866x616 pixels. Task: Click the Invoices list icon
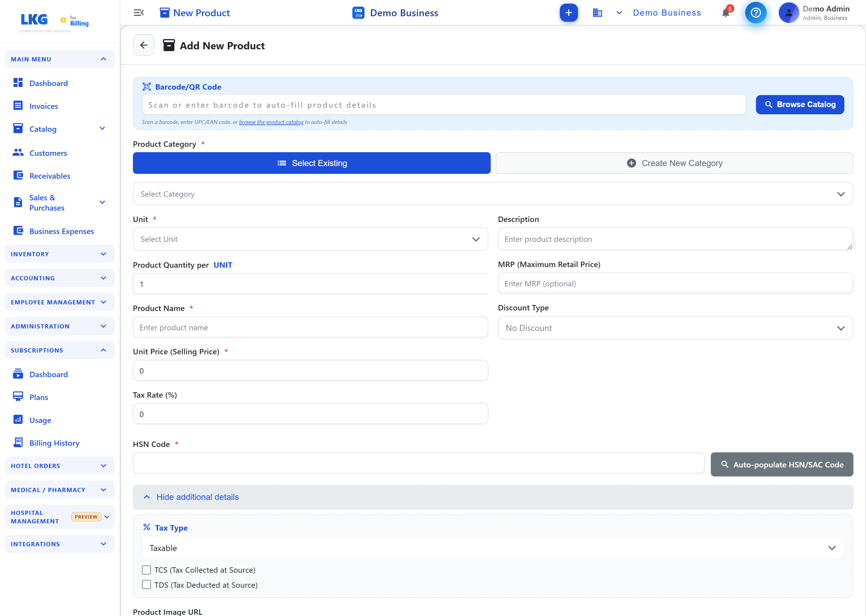click(x=18, y=106)
